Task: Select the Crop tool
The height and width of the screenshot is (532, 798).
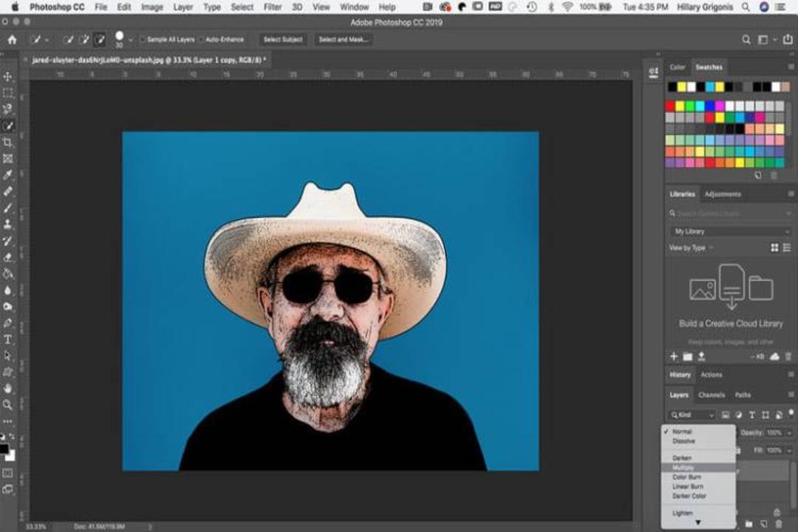Action: pyautogui.click(x=7, y=143)
